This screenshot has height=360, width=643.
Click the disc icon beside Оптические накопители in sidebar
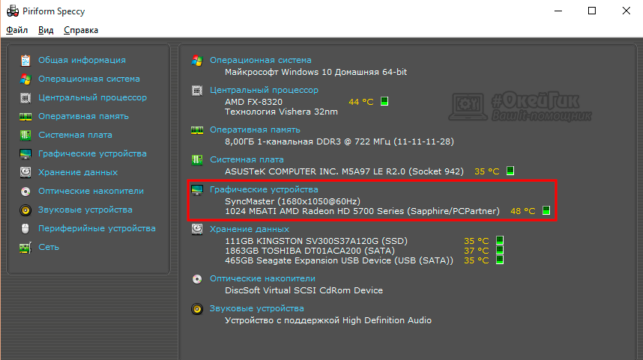25,191
